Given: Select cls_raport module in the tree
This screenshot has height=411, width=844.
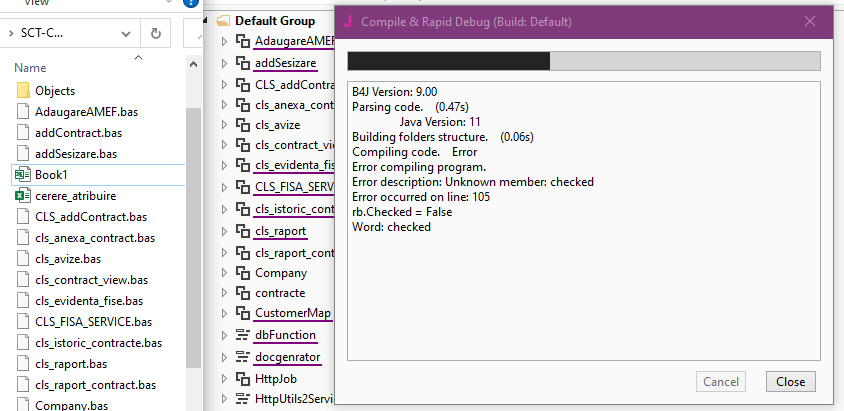Looking at the screenshot, I should (x=280, y=231).
